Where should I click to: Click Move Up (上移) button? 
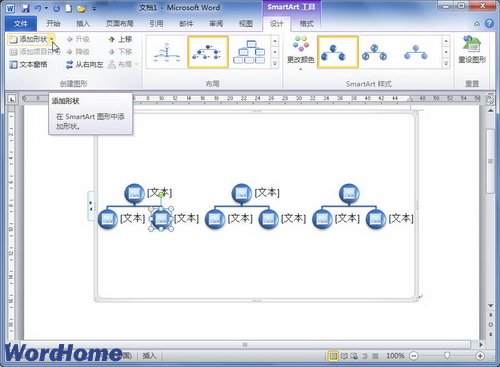(120, 39)
